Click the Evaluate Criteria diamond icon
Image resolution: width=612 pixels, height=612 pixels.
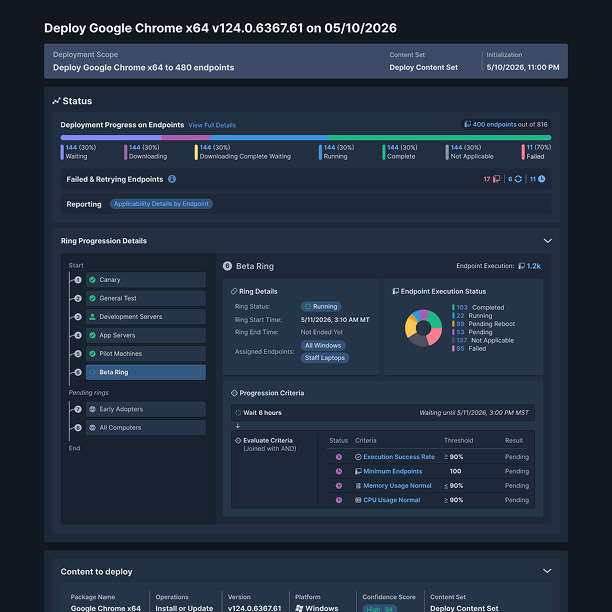[x=238, y=440]
